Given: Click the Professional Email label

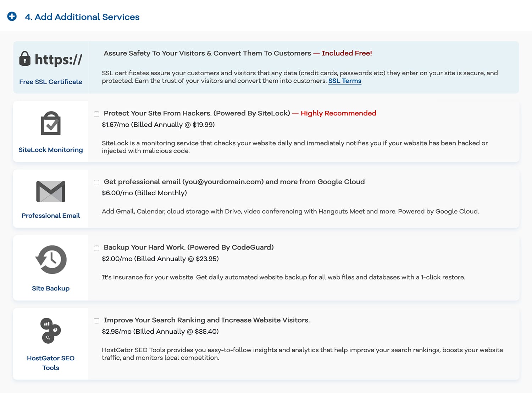Looking at the screenshot, I should pyautogui.click(x=51, y=215).
